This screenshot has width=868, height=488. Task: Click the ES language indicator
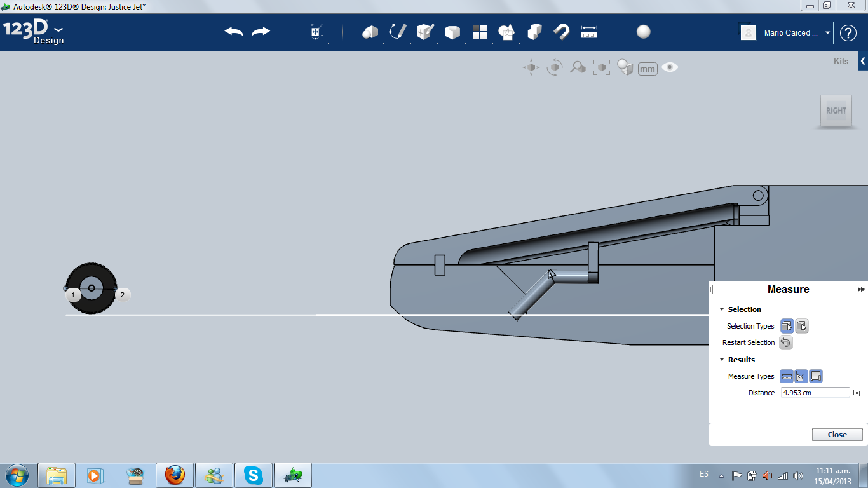(704, 474)
